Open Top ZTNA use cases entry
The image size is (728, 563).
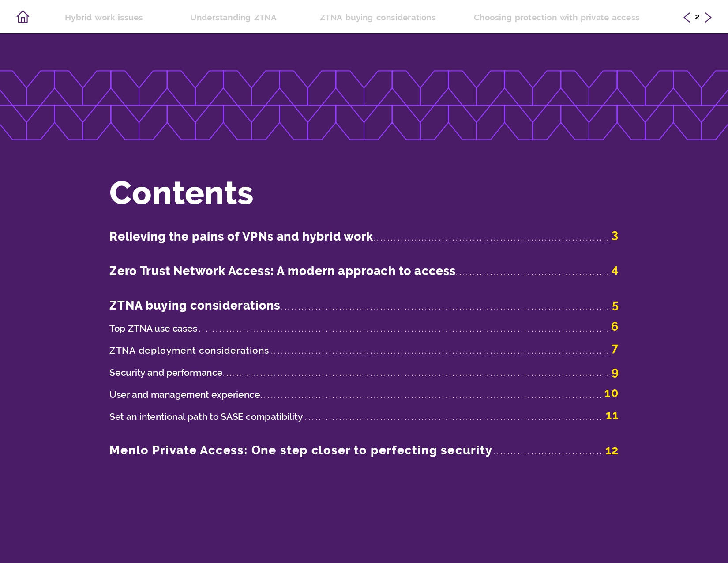pos(153,329)
